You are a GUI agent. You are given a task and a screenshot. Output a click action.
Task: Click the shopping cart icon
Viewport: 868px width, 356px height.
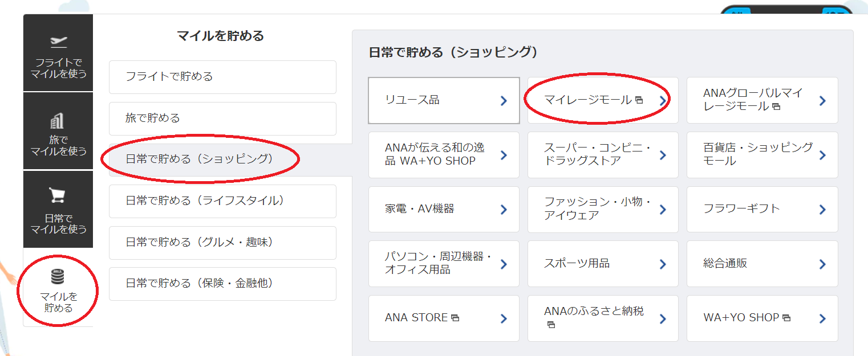tap(58, 195)
